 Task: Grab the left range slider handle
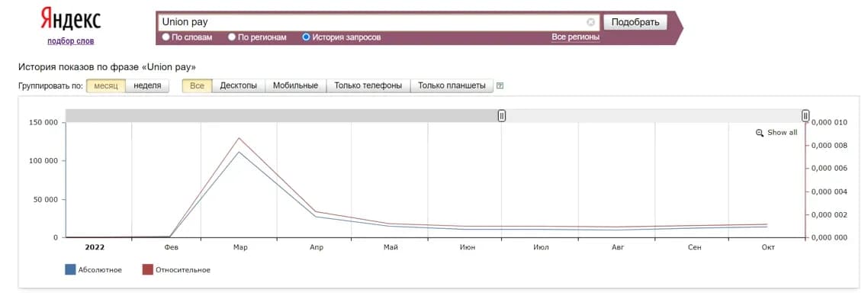(502, 115)
